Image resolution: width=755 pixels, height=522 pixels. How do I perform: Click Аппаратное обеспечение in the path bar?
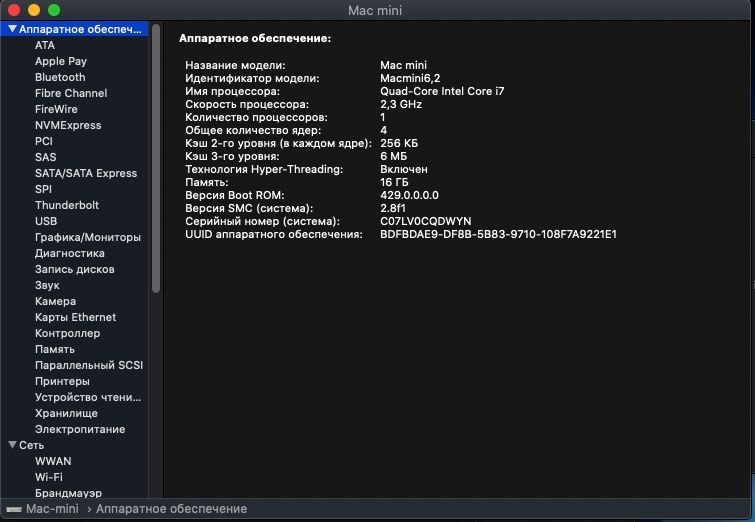[171, 509]
